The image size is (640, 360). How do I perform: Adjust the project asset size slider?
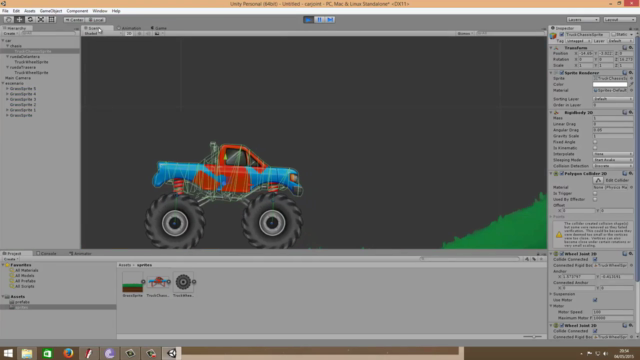tap(533, 337)
